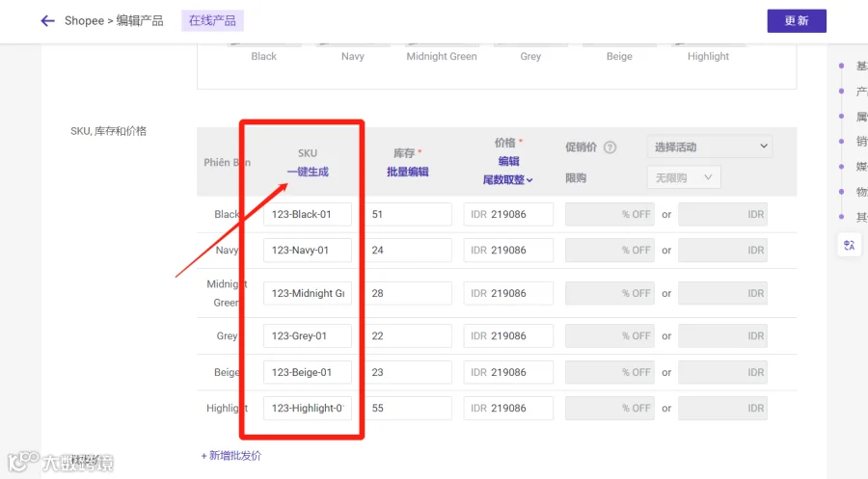
Task: Click the back arrow icon
Action: pyautogui.click(x=47, y=21)
